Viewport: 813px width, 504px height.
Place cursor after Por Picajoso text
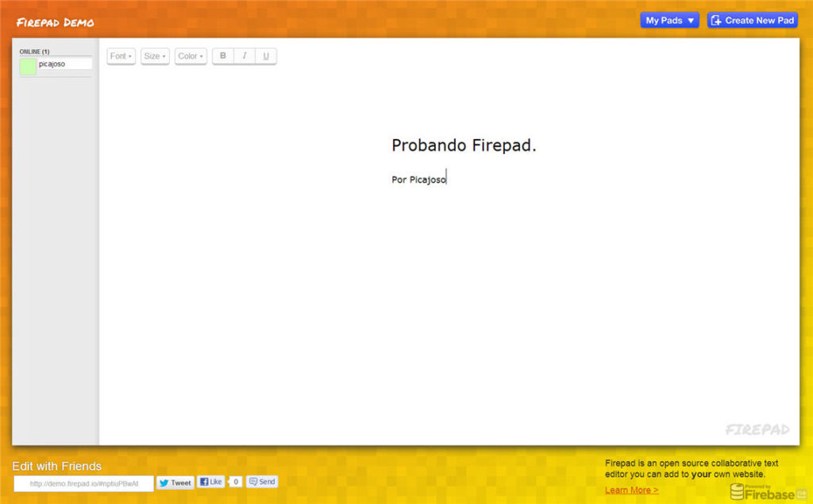446,179
